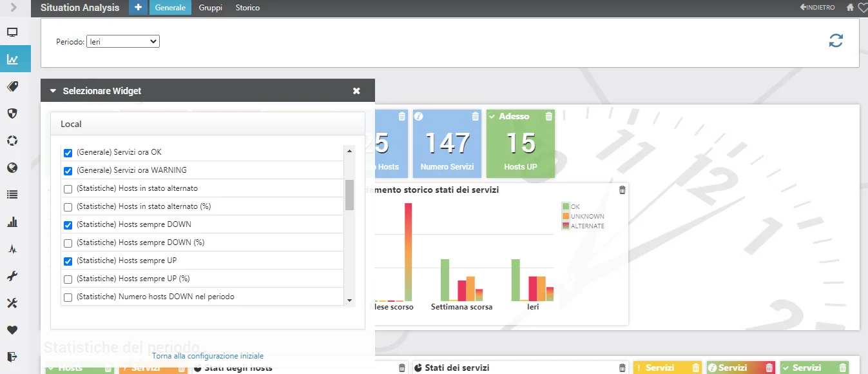
Task: Click Torna alla configurazione iniziale link
Action: tap(207, 356)
